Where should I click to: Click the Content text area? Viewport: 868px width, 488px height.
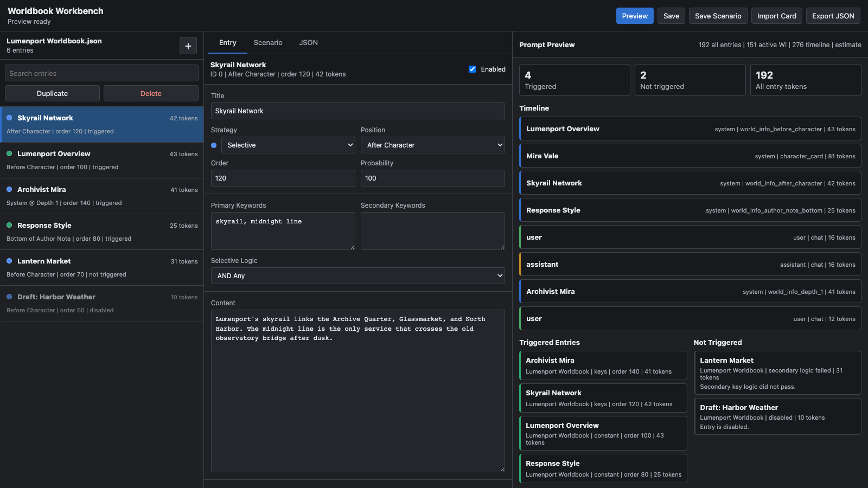[358, 391]
